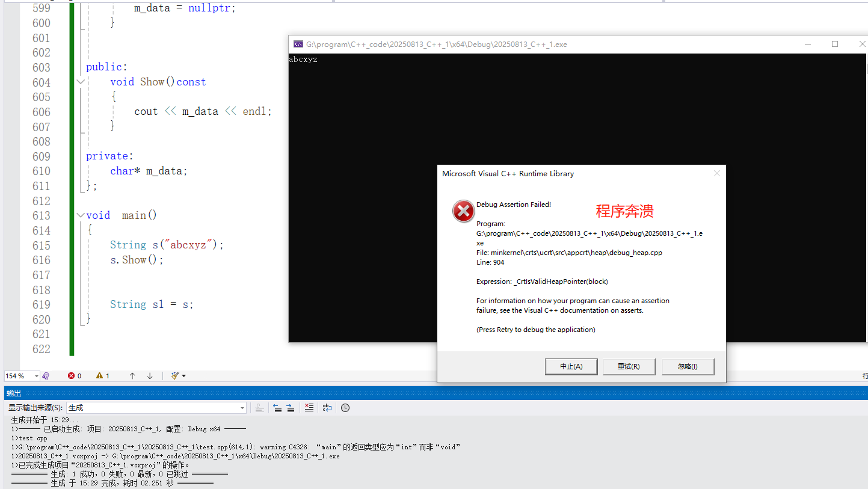Click 'Line: 904' in the dialog
The width and height of the screenshot is (868, 489).
pos(490,262)
